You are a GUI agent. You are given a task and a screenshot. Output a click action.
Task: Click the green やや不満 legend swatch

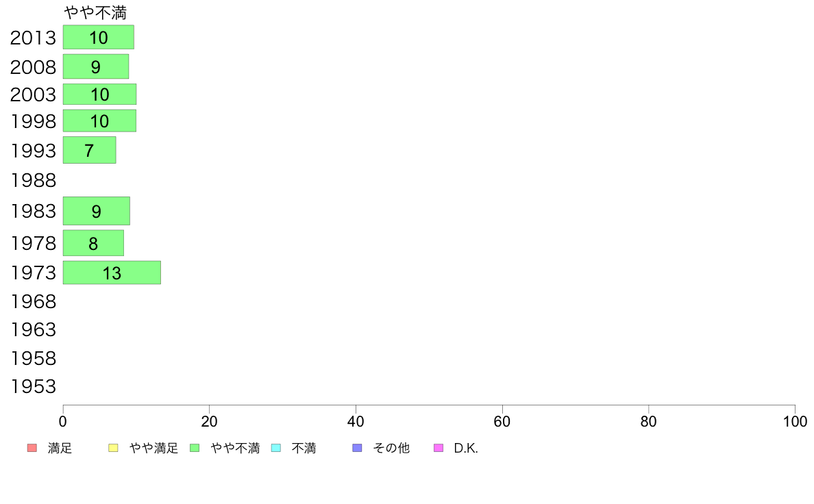pyautogui.click(x=195, y=448)
